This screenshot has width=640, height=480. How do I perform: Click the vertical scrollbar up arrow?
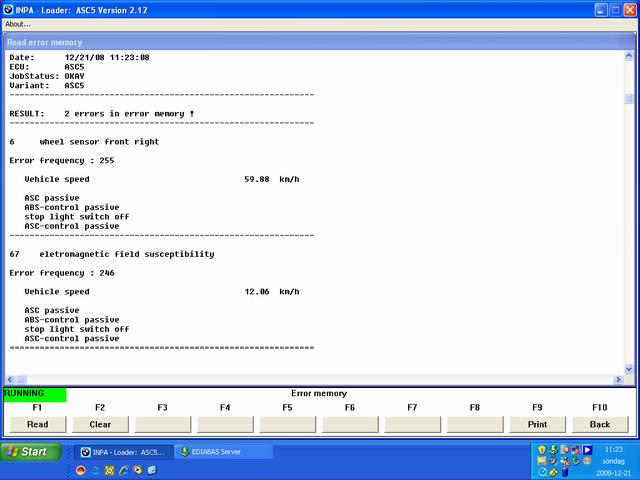coord(629,56)
